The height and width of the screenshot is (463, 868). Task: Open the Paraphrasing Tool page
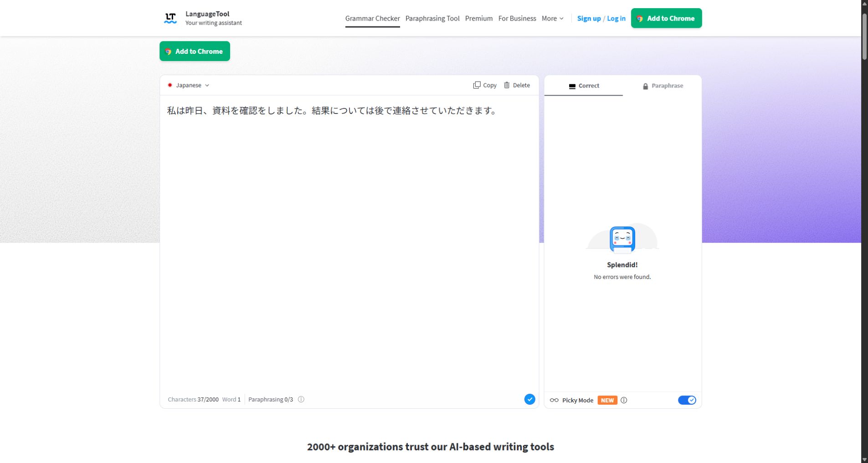pos(432,18)
